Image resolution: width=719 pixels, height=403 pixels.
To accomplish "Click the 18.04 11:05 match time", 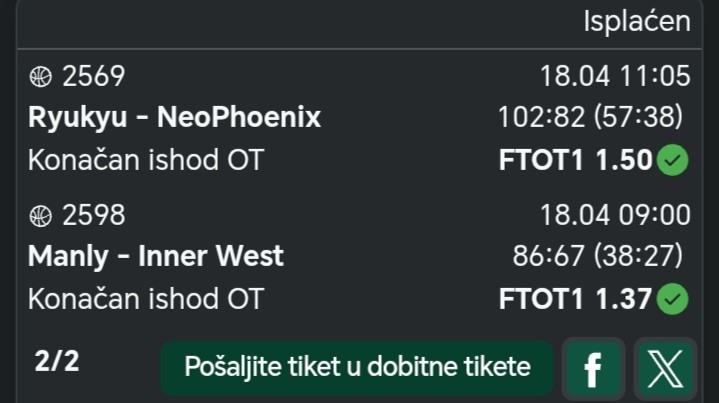I will coord(615,76).
